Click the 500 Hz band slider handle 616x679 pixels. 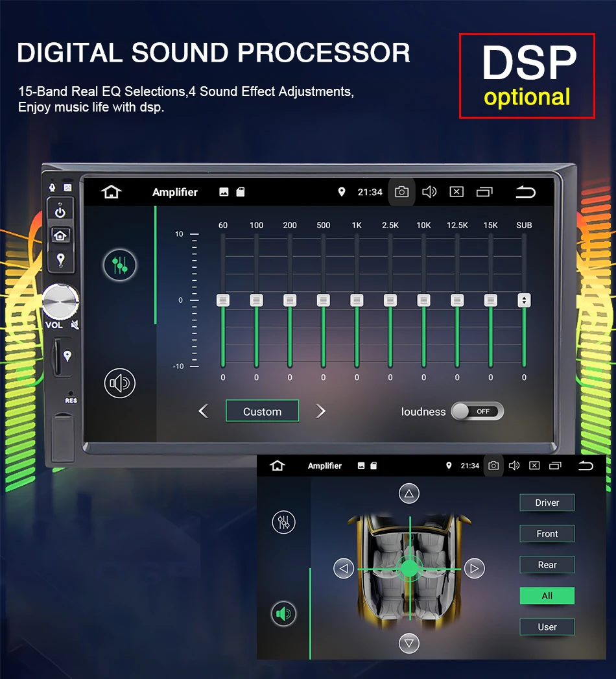pos(324,300)
